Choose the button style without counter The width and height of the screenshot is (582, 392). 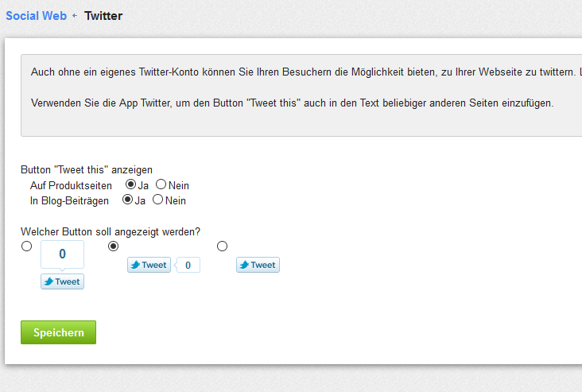222,246
